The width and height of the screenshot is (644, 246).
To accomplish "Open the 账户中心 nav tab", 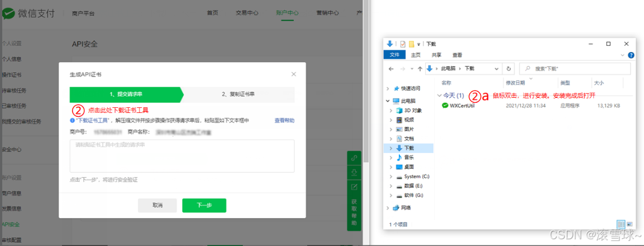I will pyautogui.click(x=287, y=13).
